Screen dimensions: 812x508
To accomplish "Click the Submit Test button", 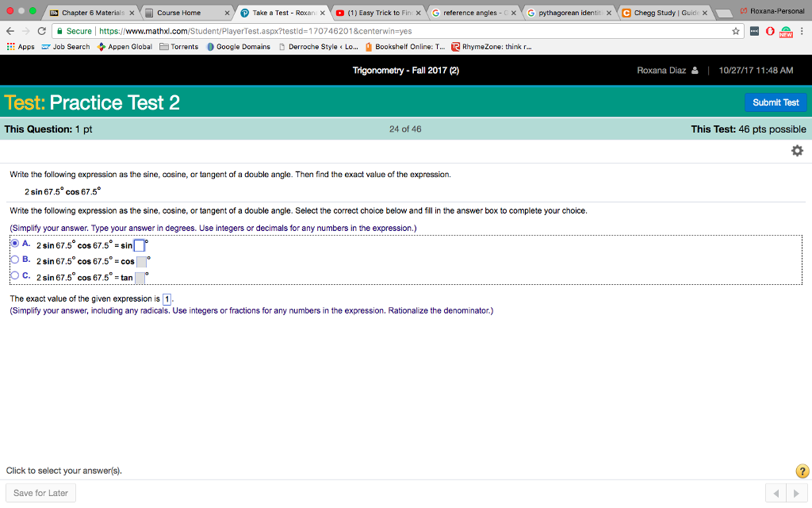I will point(776,102).
